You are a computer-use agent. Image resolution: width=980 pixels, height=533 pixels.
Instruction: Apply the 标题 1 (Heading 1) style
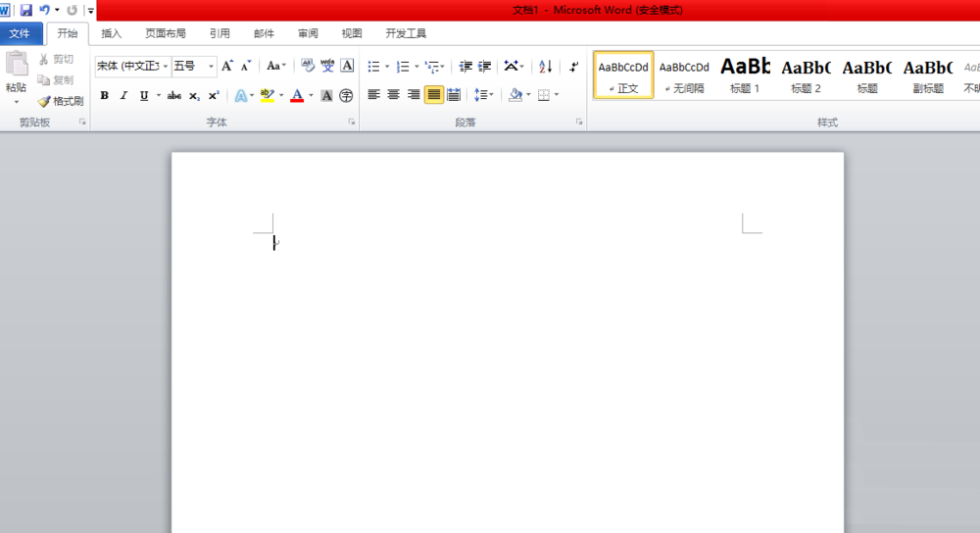[x=745, y=75]
